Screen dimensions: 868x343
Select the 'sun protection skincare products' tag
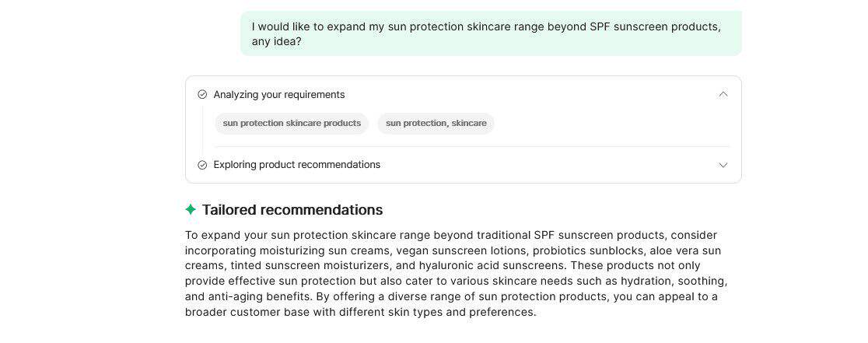click(x=292, y=123)
